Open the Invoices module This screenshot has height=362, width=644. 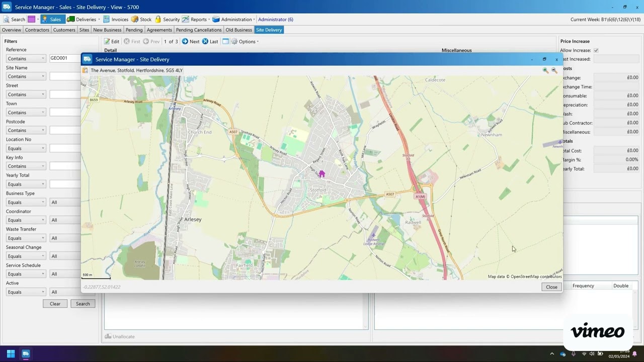click(x=116, y=19)
